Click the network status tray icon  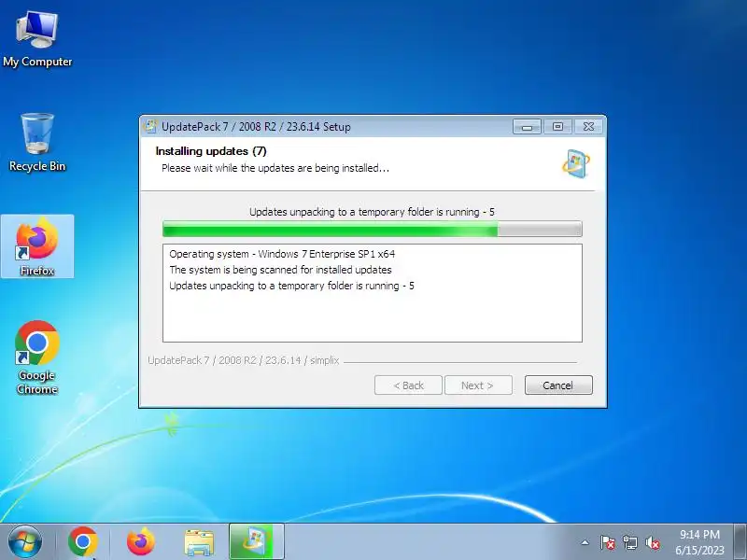pos(630,542)
